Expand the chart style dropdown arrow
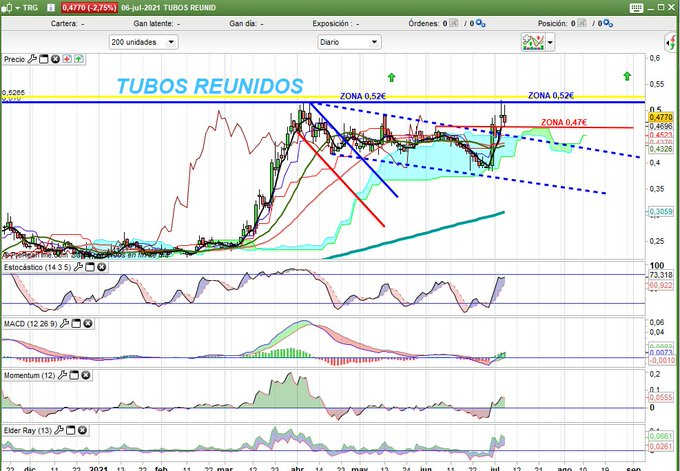Screen dimensions: 680x471 point(549,42)
